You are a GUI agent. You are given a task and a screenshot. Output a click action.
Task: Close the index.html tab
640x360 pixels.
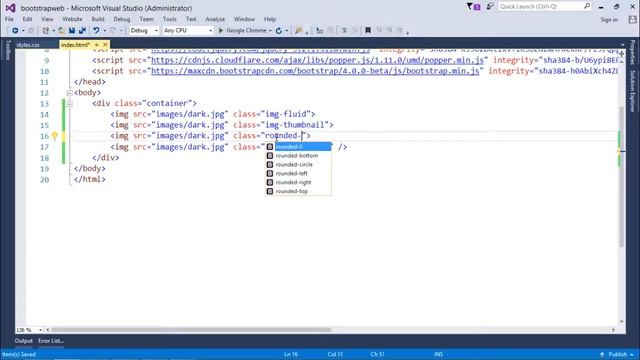[105, 44]
